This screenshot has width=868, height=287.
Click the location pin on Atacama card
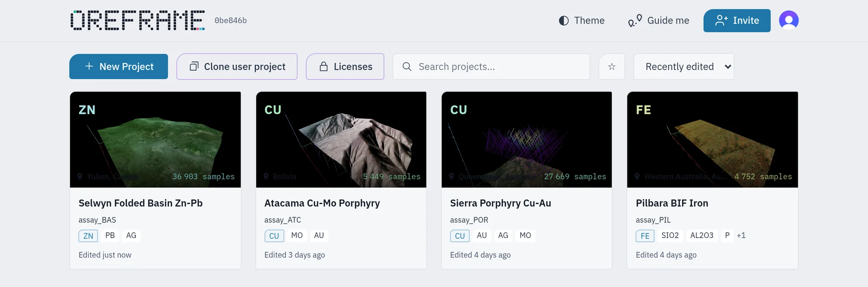click(x=266, y=176)
